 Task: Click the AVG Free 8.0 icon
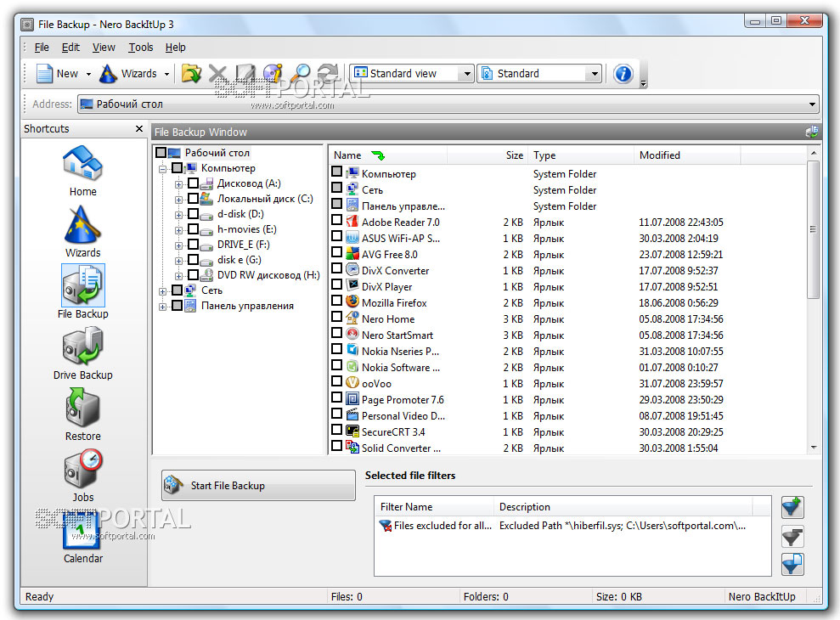tap(352, 253)
